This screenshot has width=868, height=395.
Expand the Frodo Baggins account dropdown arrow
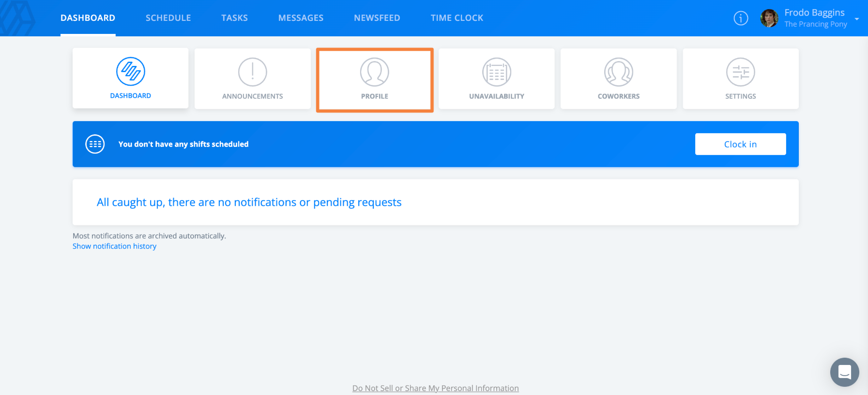(x=857, y=19)
